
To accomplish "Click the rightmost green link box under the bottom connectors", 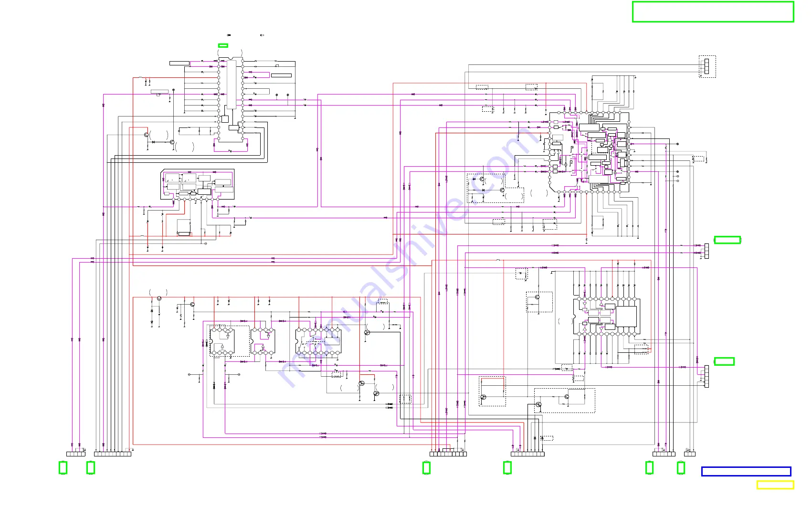I will coord(681,468).
